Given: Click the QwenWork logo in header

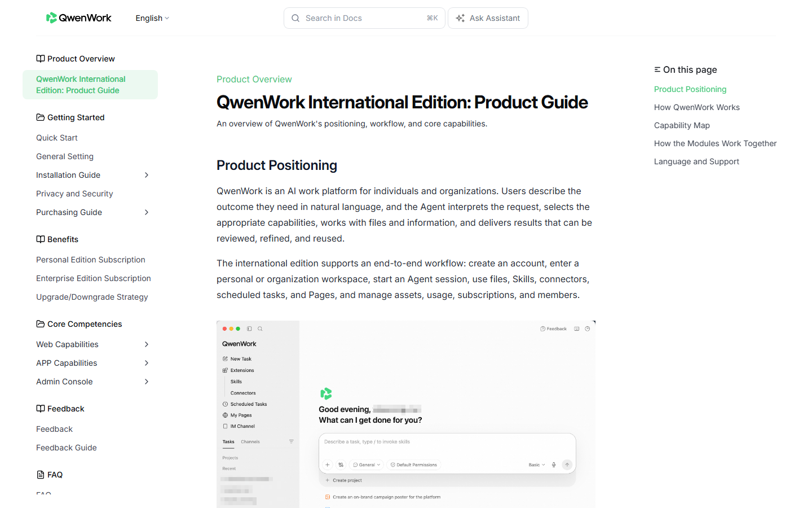Looking at the screenshot, I should 78,18.
